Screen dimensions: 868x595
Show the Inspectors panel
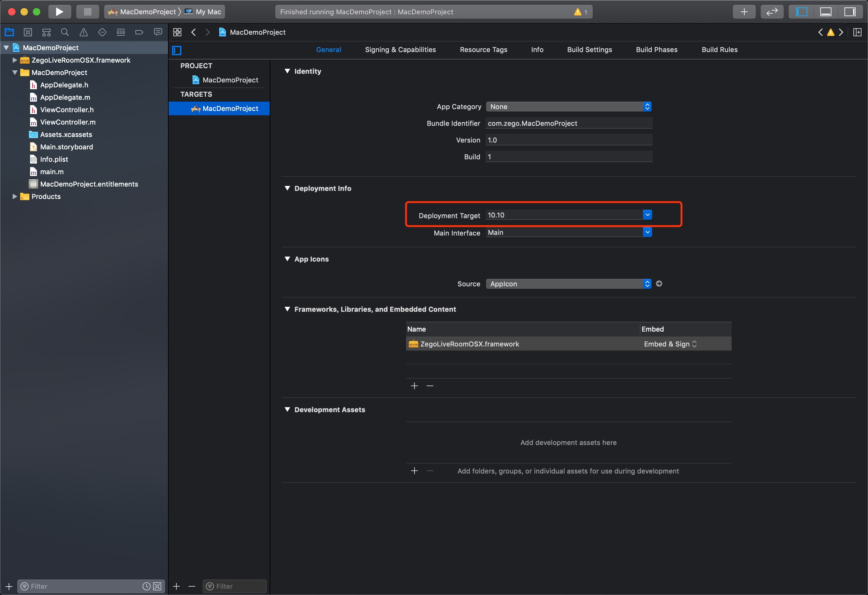(x=850, y=11)
